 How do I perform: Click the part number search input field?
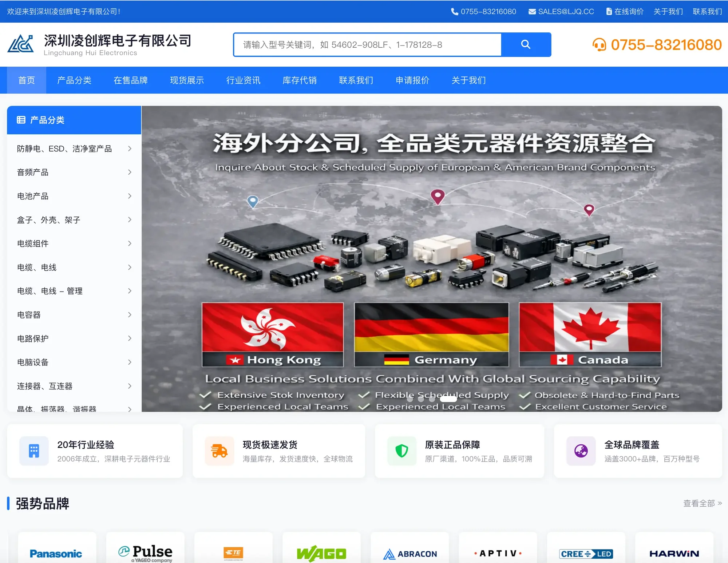point(368,44)
